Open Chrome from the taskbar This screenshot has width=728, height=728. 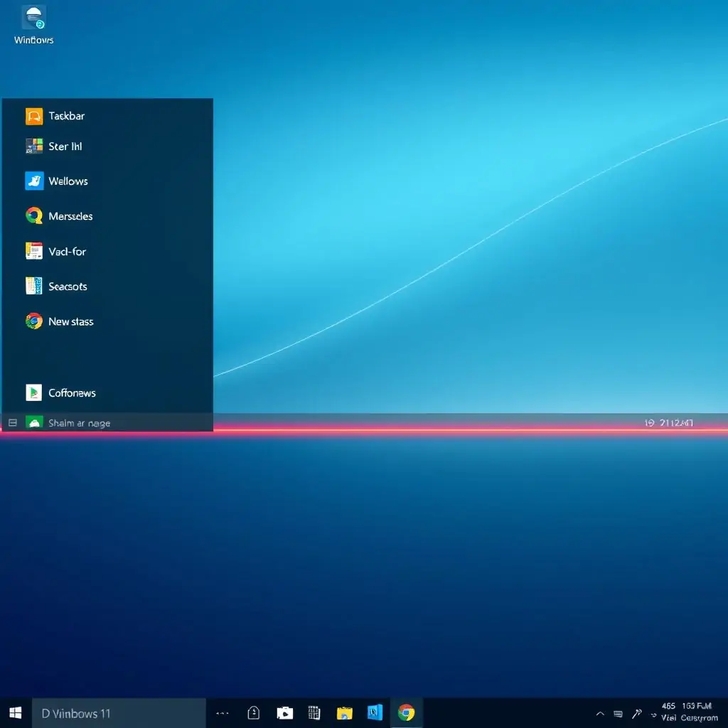pyautogui.click(x=407, y=712)
